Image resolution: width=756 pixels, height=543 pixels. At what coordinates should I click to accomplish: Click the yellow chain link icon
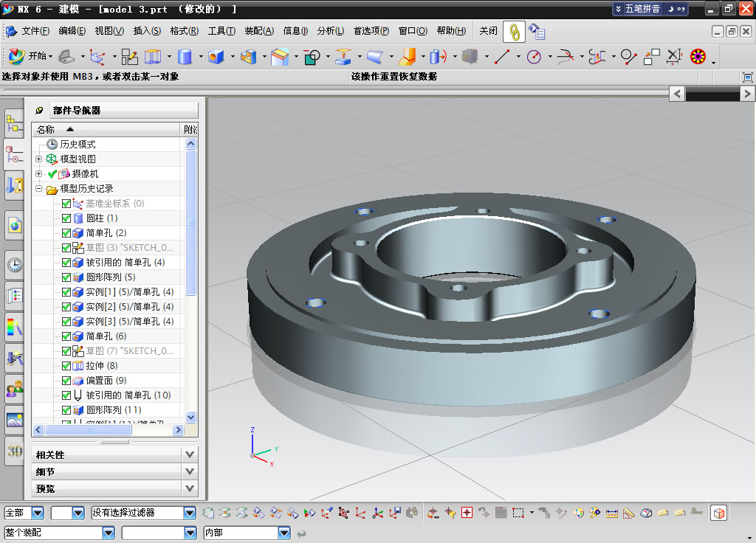514,32
